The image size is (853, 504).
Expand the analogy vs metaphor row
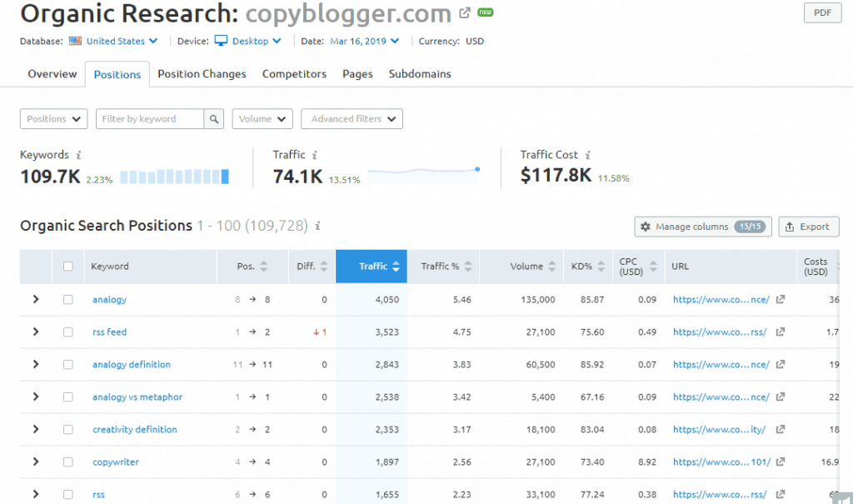pos(36,397)
